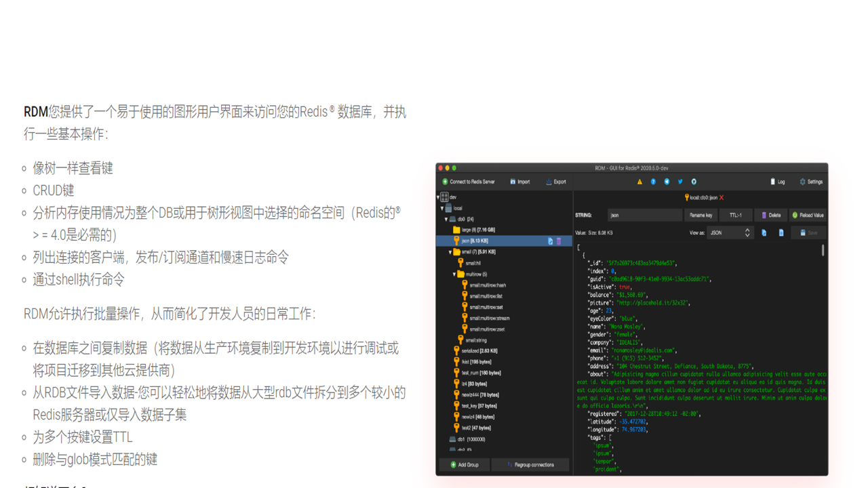Screen dimensions: 868x488
Task: Open Settings via the gear icon
Action: pos(802,182)
